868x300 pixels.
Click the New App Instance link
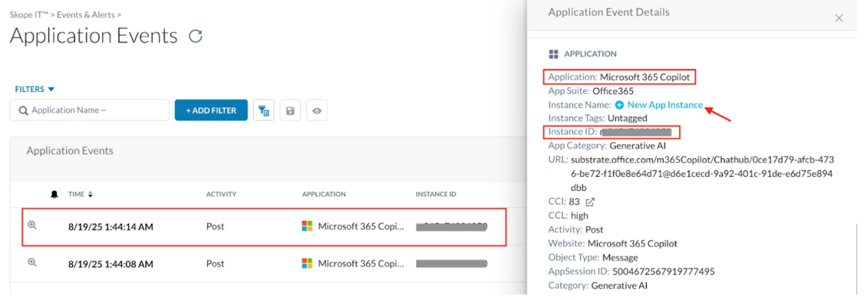coord(665,105)
